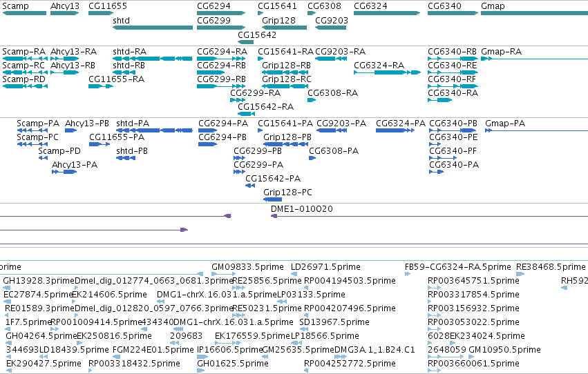The height and width of the screenshot is (374, 588).
Task: Select the CG11655-PA protein label
Action: click(x=117, y=137)
